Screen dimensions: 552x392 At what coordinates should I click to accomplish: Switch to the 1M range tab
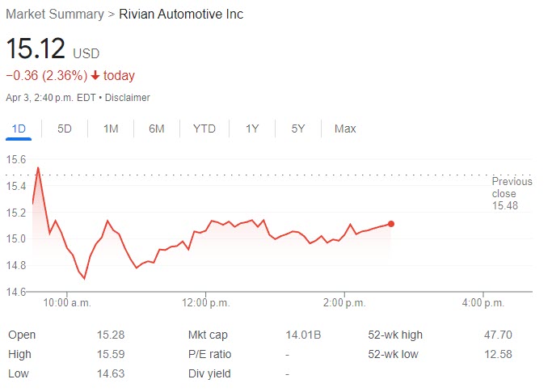[x=111, y=129]
